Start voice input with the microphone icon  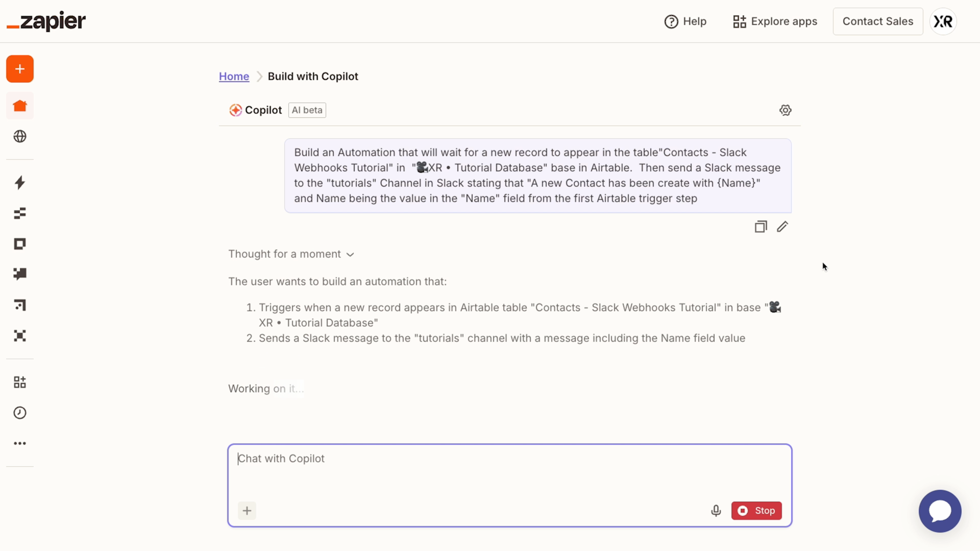716,510
